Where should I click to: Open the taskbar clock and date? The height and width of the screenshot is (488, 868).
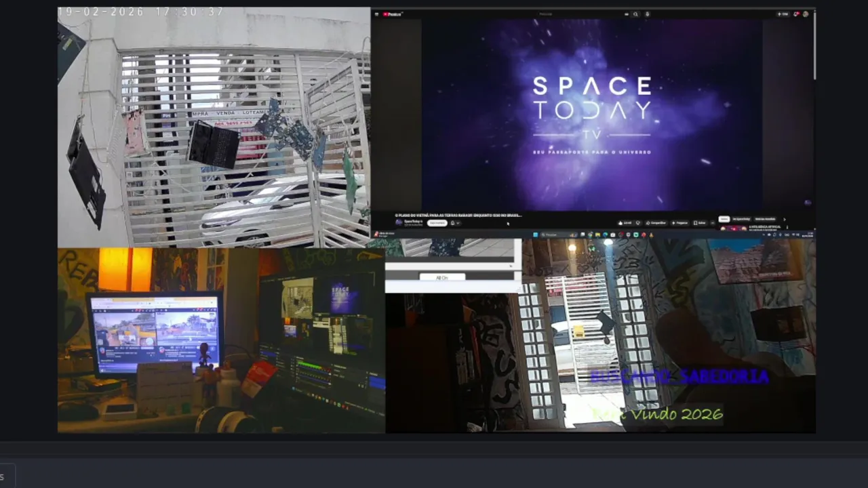pos(808,235)
